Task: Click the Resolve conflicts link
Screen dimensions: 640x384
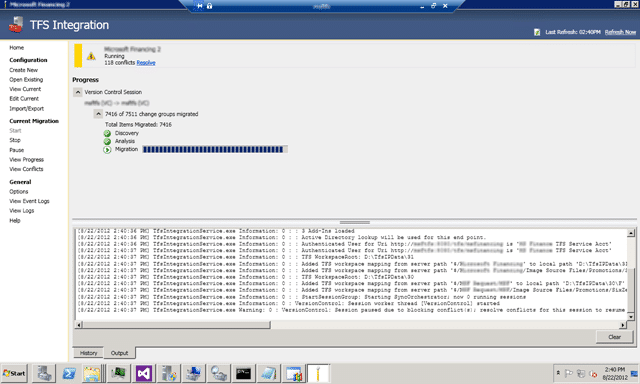Action: pyautogui.click(x=146, y=63)
